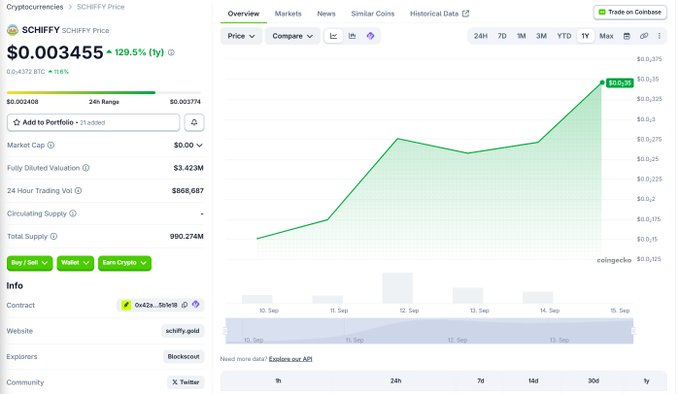The image size is (679, 394).
Task: Click the chart range navigator strip
Action: pyautogui.click(x=429, y=331)
